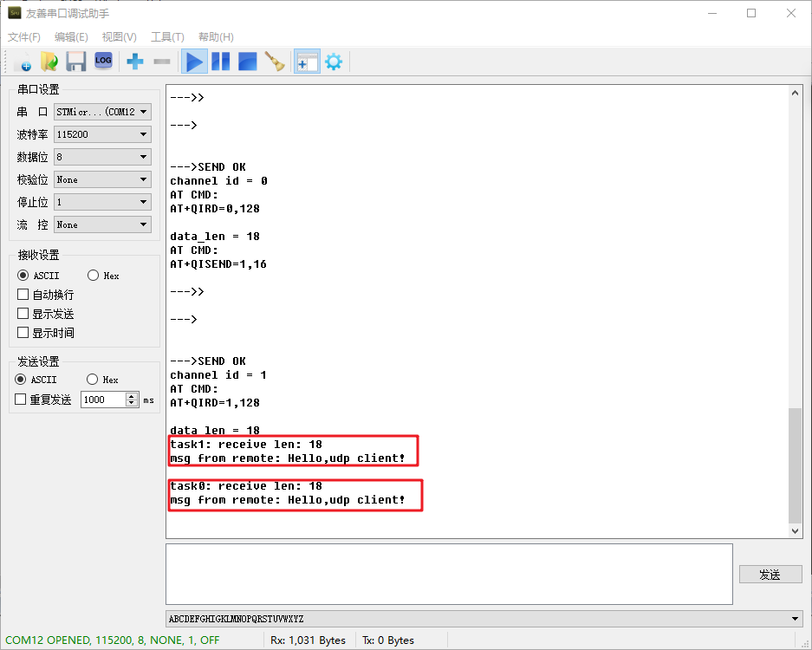Click the receive area scrollbar thumb

(795, 465)
